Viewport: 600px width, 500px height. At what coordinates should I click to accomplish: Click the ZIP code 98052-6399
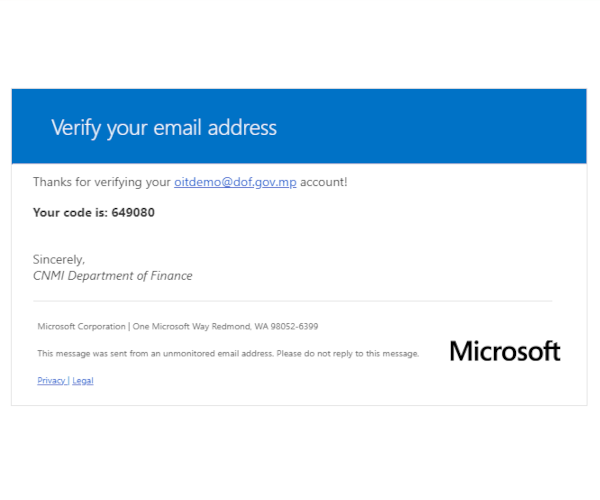pyautogui.click(x=294, y=326)
